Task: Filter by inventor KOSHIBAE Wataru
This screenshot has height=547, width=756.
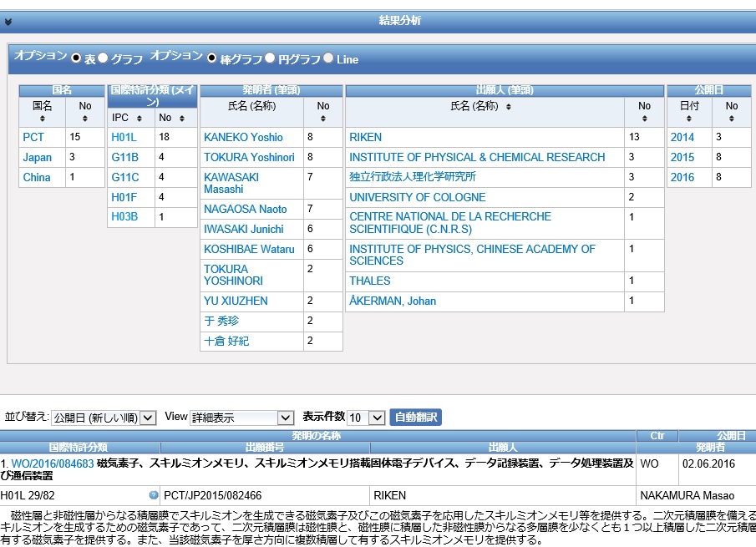Action: tap(249, 249)
